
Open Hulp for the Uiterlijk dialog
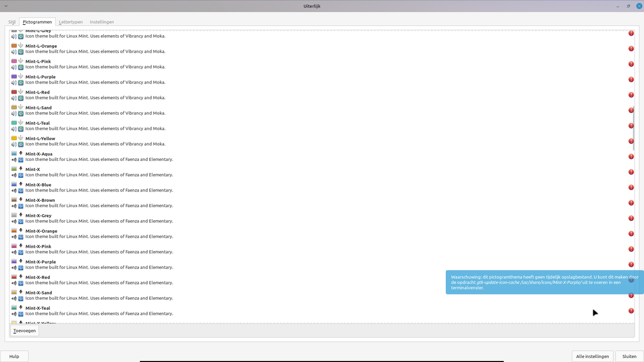tap(14, 356)
